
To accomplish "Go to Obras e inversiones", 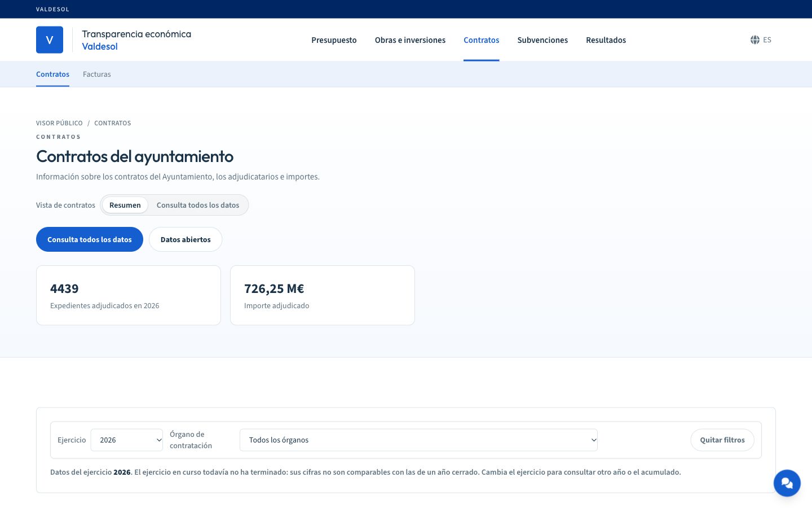I will [410, 40].
